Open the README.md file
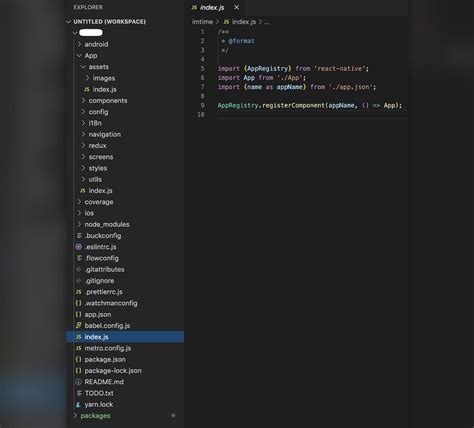This screenshot has width=474, height=428. click(x=104, y=382)
